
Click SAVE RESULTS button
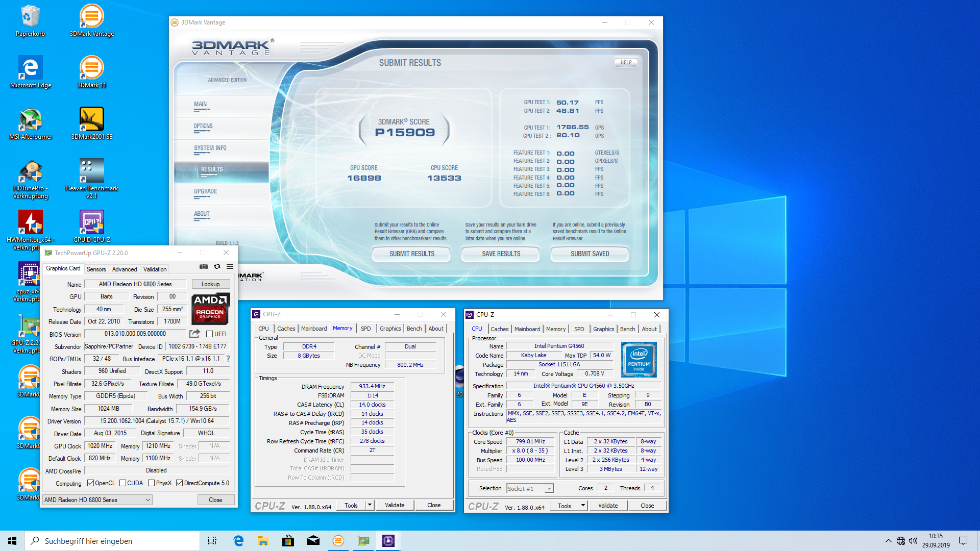[501, 254]
